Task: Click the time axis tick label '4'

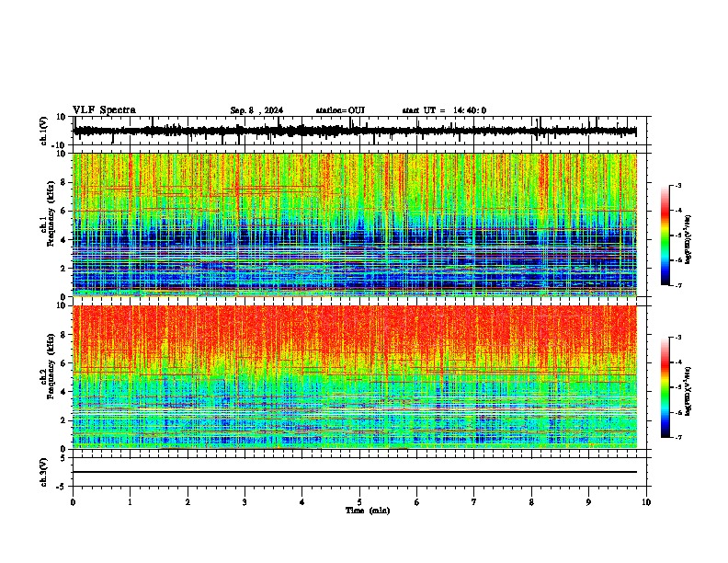Action: 302,502
